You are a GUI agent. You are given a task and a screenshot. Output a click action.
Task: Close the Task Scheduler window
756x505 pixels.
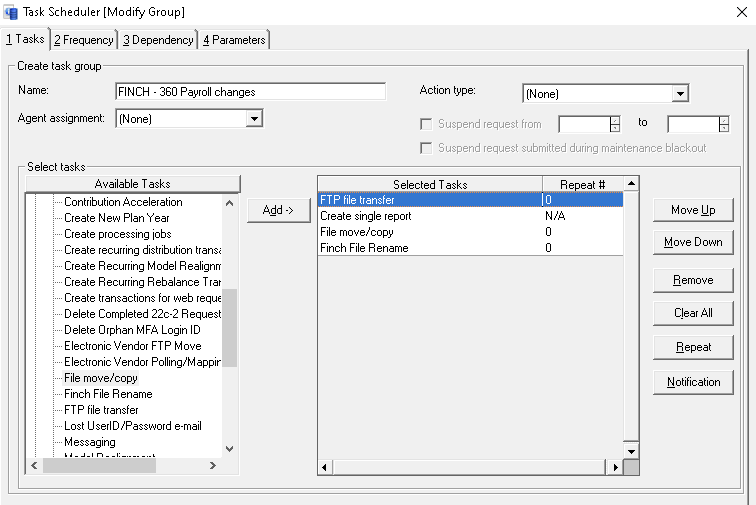[x=742, y=12]
